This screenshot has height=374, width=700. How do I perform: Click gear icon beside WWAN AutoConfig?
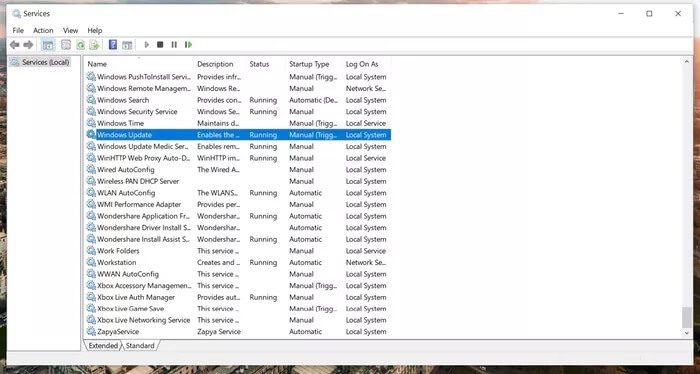[x=91, y=274]
